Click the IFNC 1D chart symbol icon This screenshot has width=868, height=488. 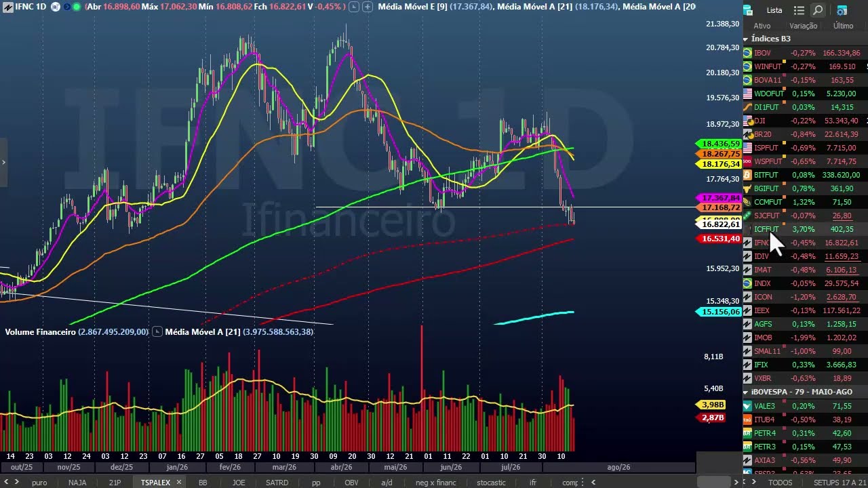7,7
